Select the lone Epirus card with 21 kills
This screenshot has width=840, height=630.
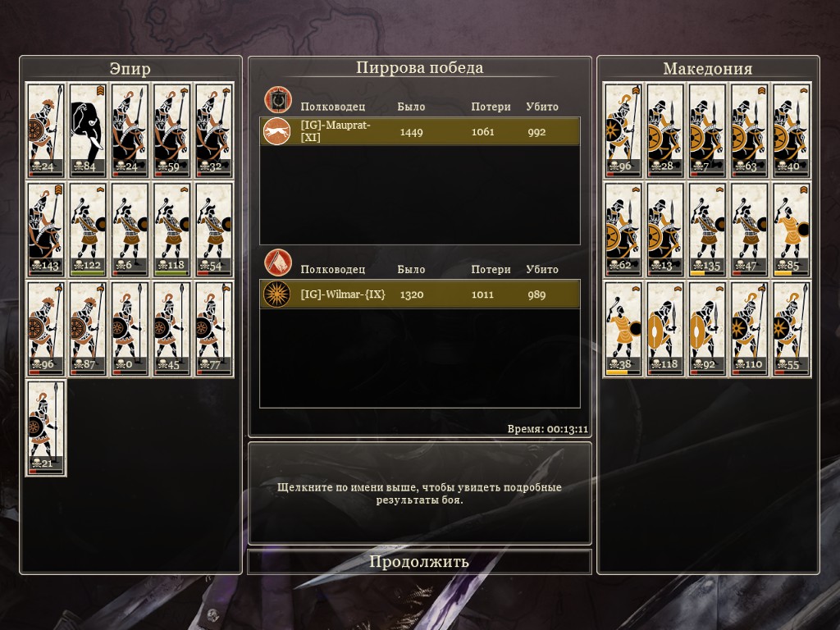coord(46,428)
